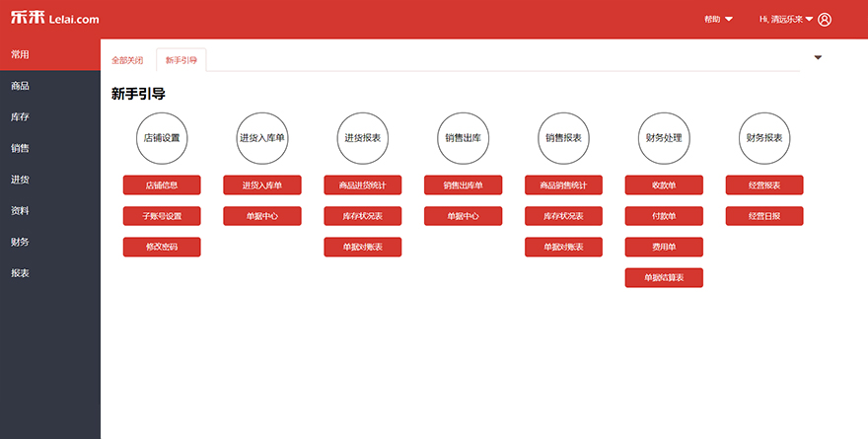Open the 修改密码 button

[x=162, y=247]
